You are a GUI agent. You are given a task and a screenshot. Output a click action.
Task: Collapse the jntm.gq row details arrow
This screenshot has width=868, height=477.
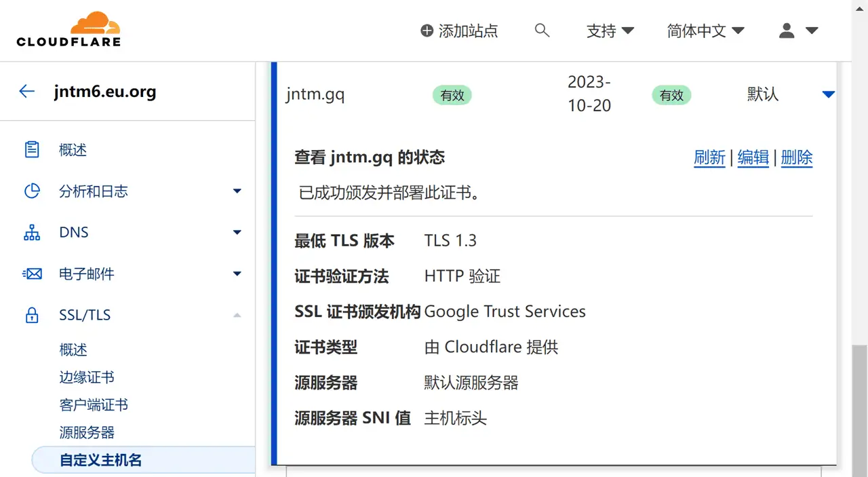pos(828,94)
